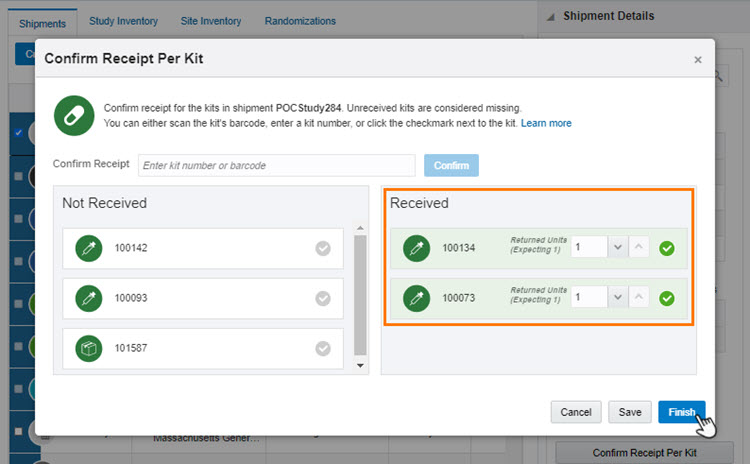Mark kit 101587 as received with checkmark
Screen dimensions: 750x464
pos(323,348)
